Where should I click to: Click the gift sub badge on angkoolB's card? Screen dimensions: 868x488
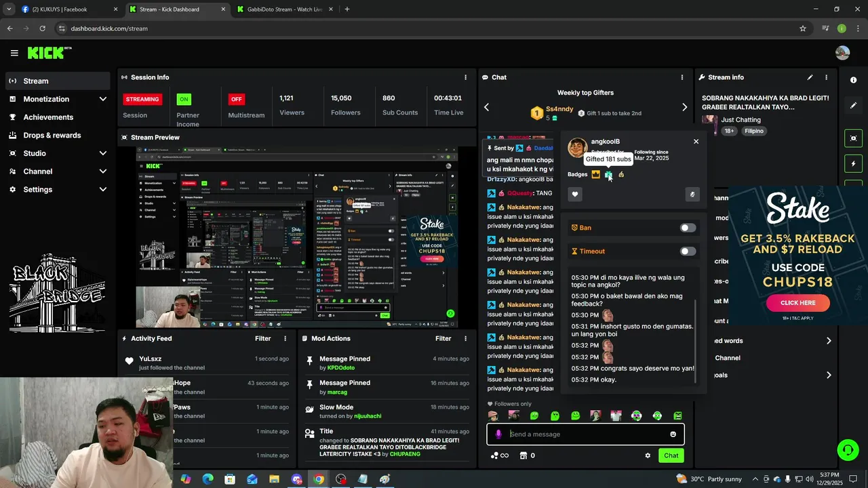(x=608, y=174)
